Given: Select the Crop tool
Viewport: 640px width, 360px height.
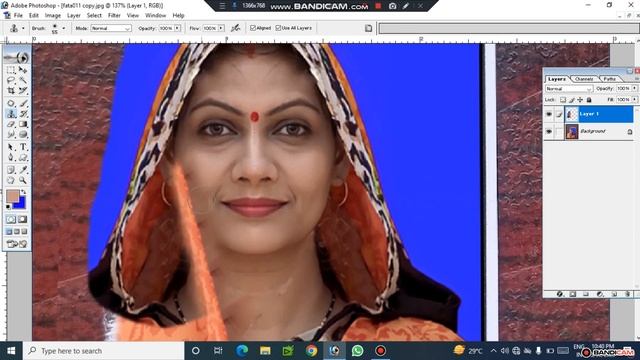Looking at the screenshot, I should tap(11, 90).
